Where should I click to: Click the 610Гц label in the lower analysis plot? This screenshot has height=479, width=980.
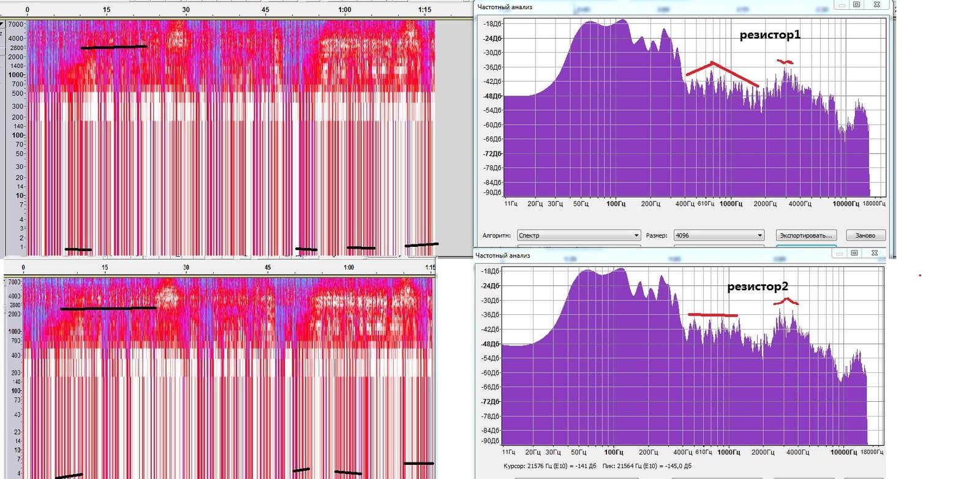pos(704,453)
